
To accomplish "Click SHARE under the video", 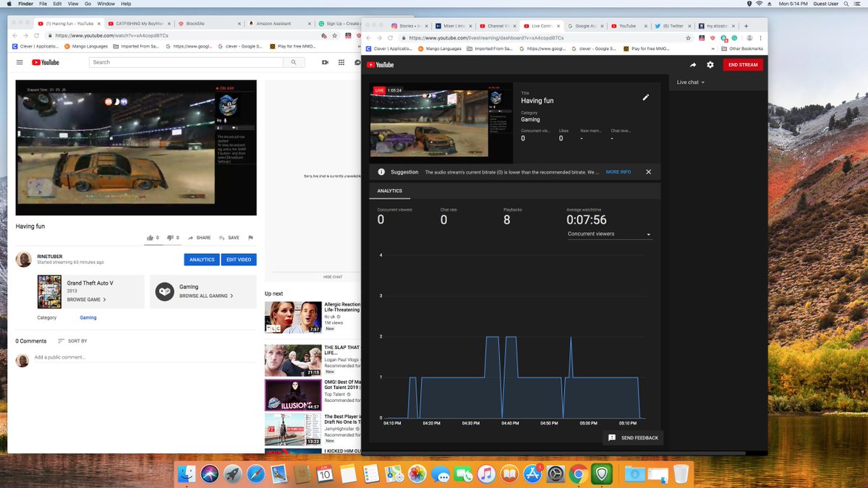I will [199, 237].
